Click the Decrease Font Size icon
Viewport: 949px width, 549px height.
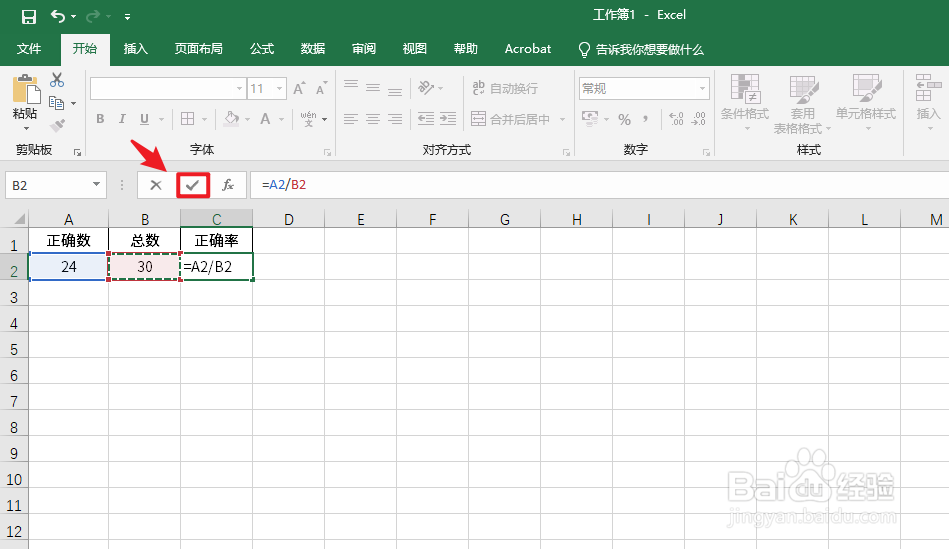click(321, 88)
